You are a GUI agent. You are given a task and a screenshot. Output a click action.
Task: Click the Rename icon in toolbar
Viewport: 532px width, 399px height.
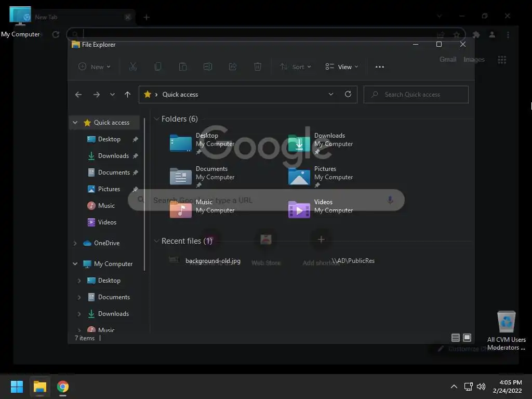coord(208,66)
